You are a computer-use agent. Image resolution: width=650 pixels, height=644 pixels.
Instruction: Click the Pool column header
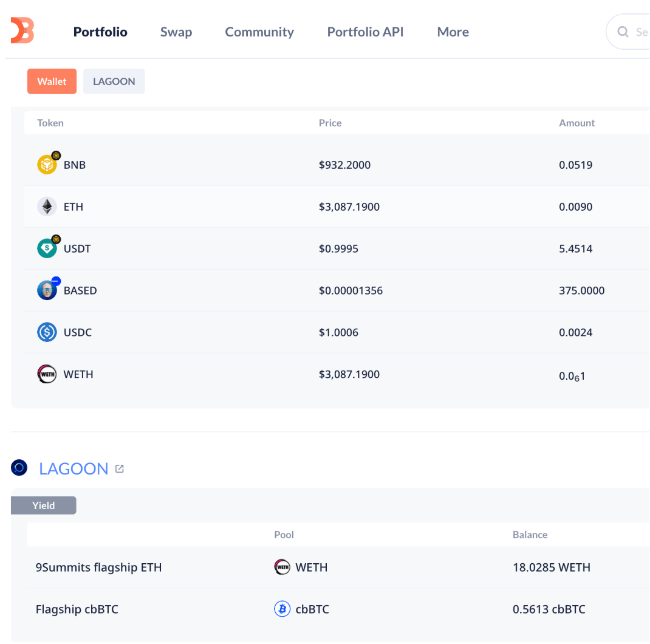coord(284,535)
